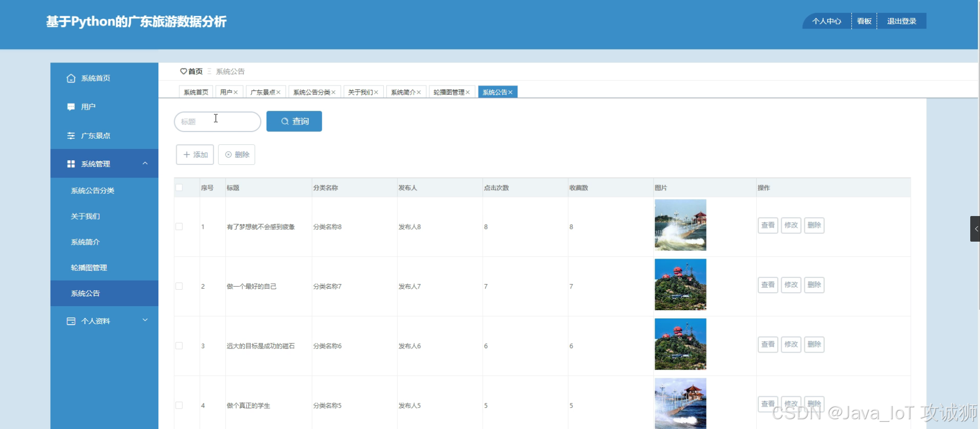The width and height of the screenshot is (980, 429).
Task: Close the 用户 tab via its X
Action: pyautogui.click(x=236, y=92)
